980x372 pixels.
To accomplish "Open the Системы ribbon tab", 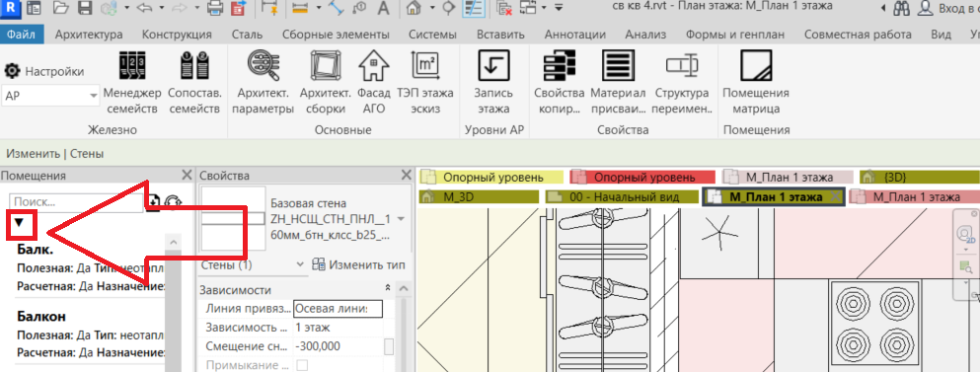I will (x=432, y=35).
